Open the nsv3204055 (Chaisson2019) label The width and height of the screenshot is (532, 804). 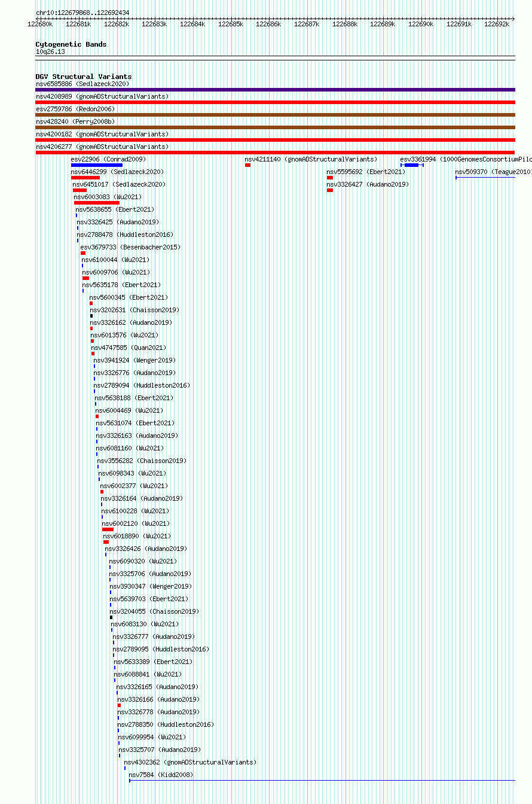pyautogui.click(x=154, y=611)
